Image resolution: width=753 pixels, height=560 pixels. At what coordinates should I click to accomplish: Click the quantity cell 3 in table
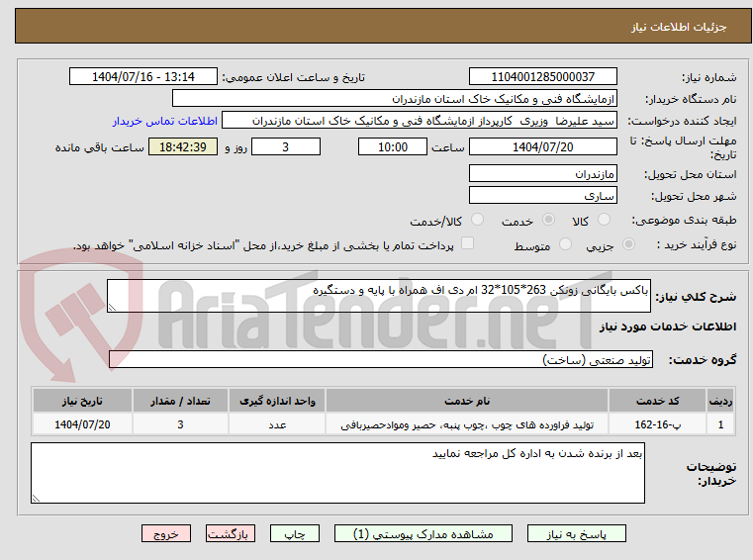click(180, 424)
